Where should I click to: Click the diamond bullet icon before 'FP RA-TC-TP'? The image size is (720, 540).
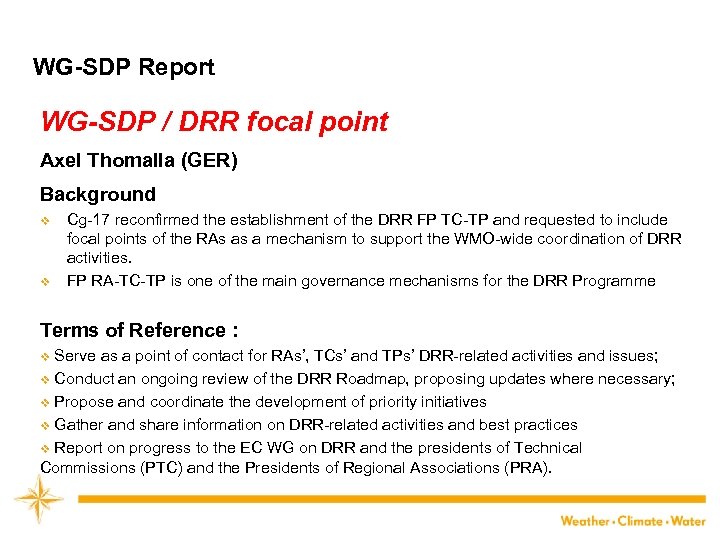click(x=45, y=282)
